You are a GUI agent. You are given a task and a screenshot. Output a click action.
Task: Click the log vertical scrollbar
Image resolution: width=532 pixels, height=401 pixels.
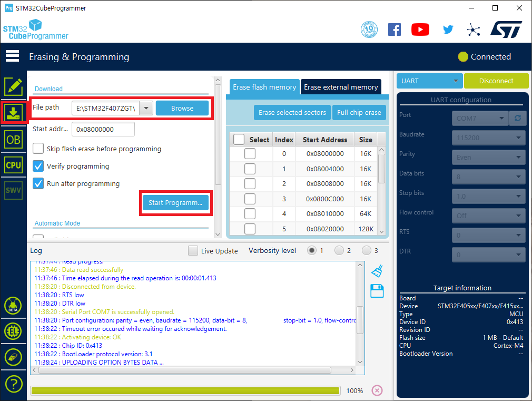click(360, 320)
